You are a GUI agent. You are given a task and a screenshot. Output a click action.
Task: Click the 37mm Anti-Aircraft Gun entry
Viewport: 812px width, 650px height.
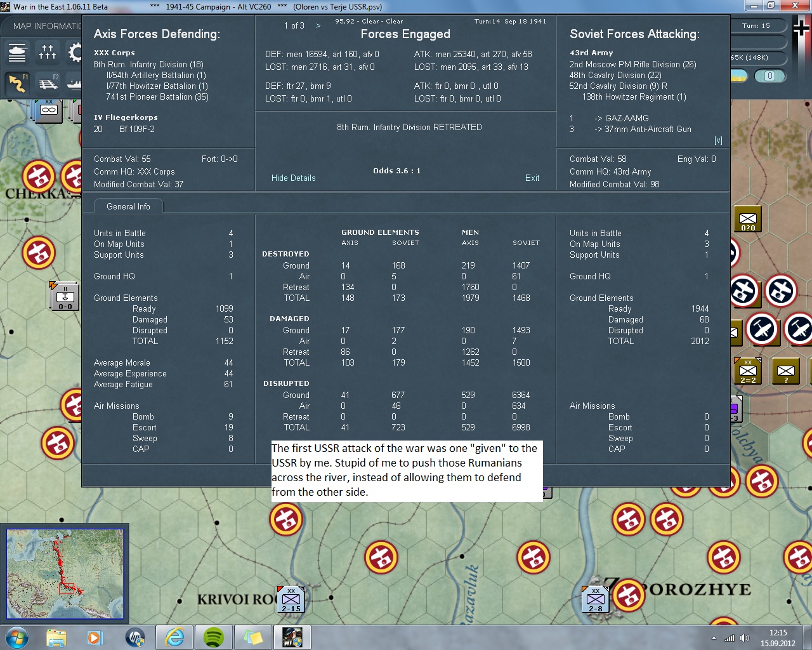(643, 129)
